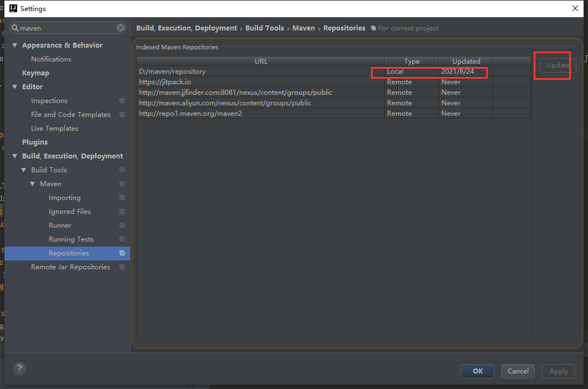The height and width of the screenshot is (389, 588).
Task: Clear the maven search field text
Action: pos(120,28)
